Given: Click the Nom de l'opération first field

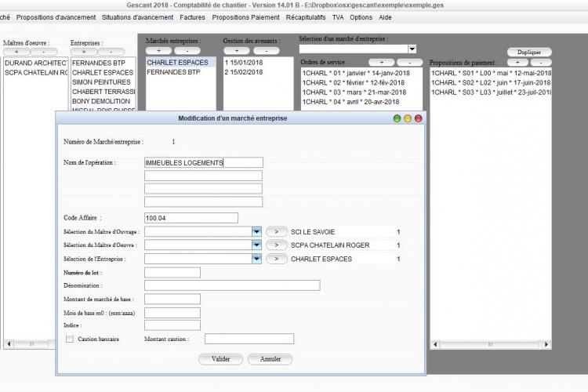Looking at the screenshot, I should click(x=204, y=162).
